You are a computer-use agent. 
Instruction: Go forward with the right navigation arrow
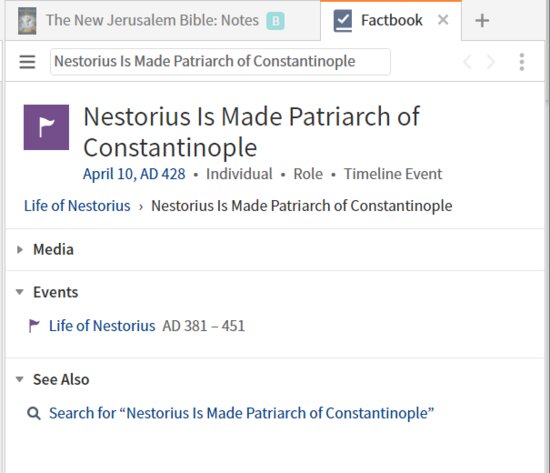click(491, 62)
